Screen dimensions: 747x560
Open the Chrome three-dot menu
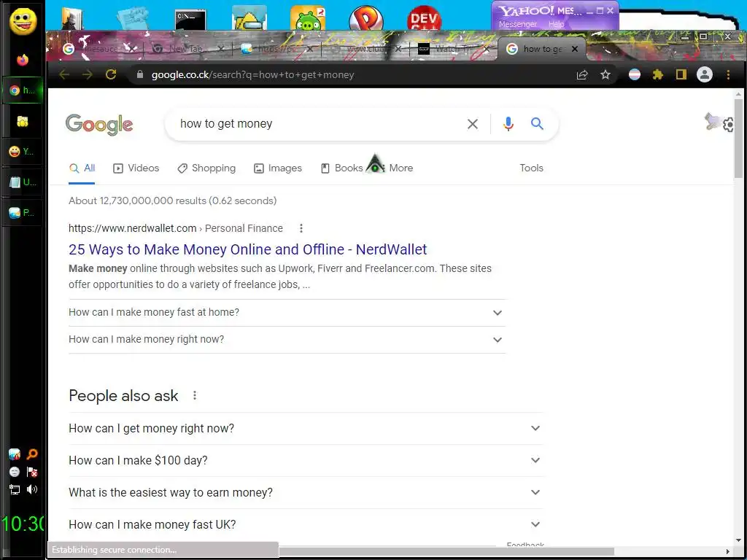click(728, 75)
